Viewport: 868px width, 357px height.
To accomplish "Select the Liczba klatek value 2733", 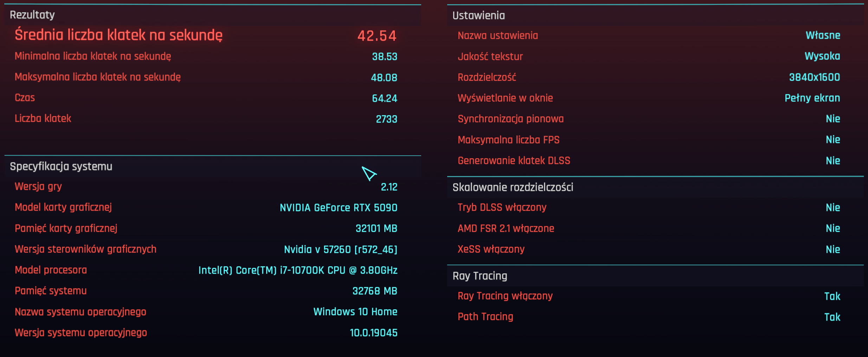I will pos(386,119).
